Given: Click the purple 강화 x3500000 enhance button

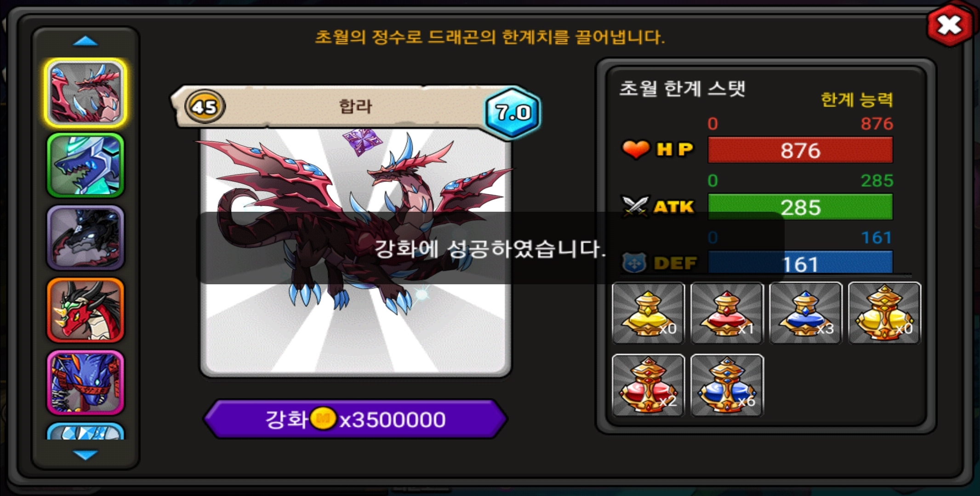Looking at the screenshot, I should [x=355, y=419].
